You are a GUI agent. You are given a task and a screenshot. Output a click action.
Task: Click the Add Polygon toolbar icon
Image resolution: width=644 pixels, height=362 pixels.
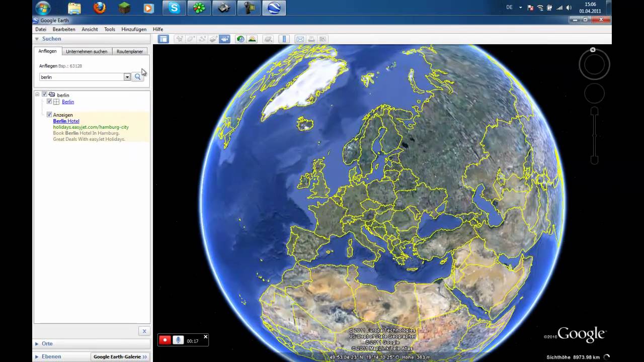191,39
